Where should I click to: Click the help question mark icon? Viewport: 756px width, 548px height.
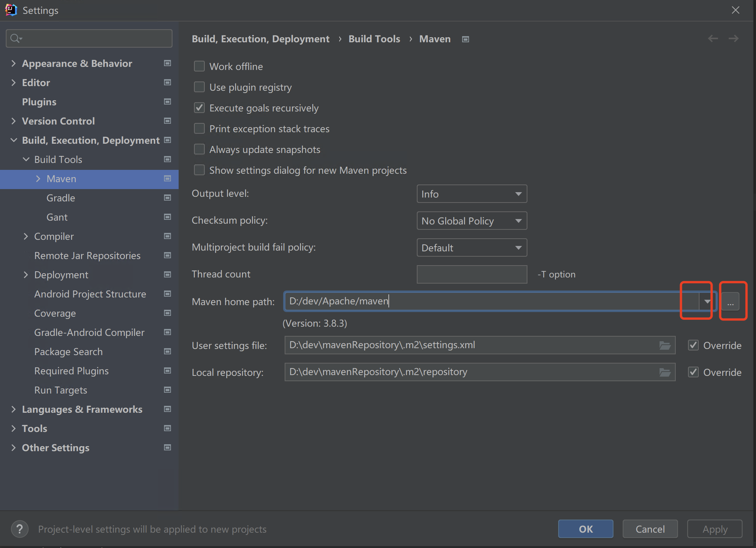(x=20, y=529)
